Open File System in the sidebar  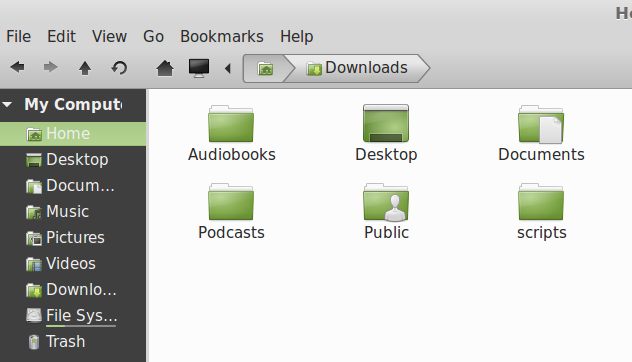(x=73, y=316)
